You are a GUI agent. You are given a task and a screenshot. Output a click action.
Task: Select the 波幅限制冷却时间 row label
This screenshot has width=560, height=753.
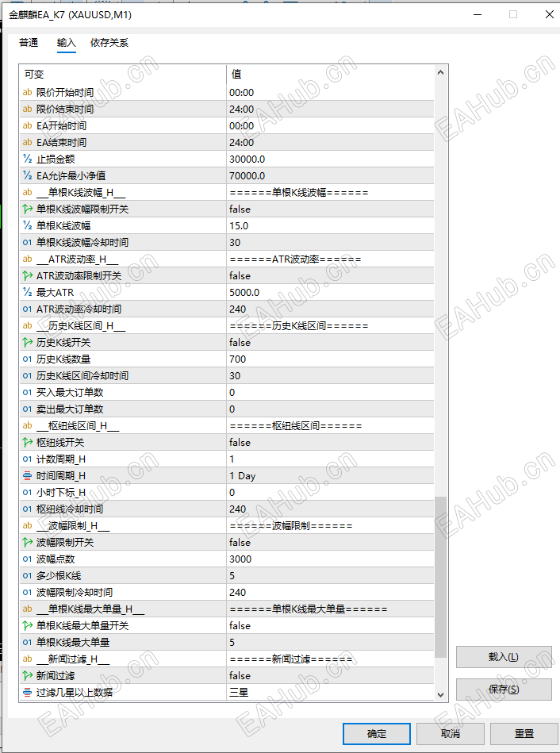75,592
